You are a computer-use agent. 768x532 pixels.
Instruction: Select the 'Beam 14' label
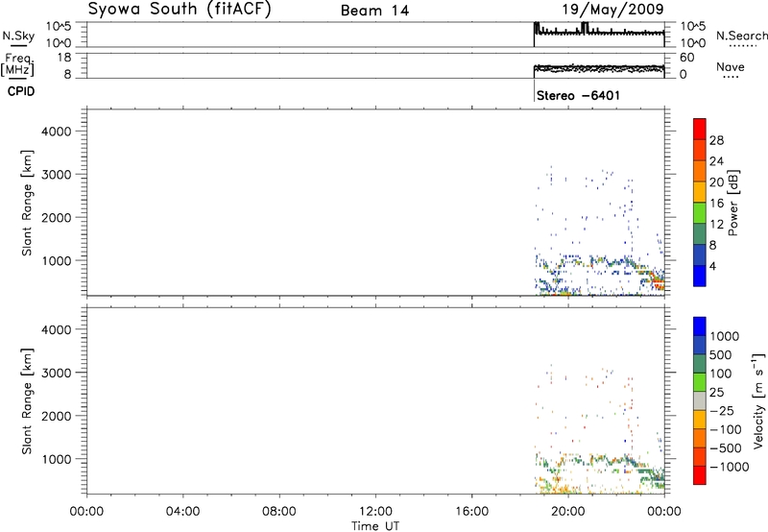click(374, 11)
